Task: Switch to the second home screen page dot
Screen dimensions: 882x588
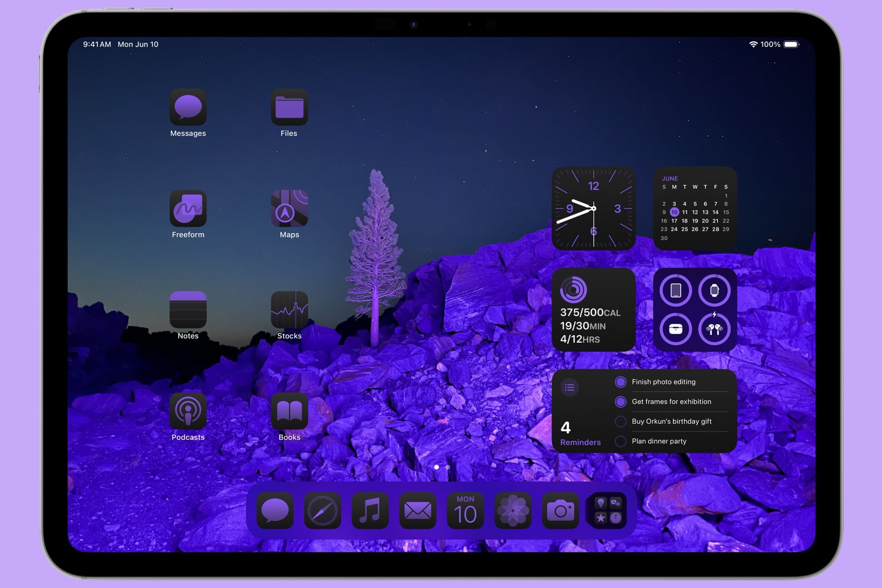Action: coord(447,467)
